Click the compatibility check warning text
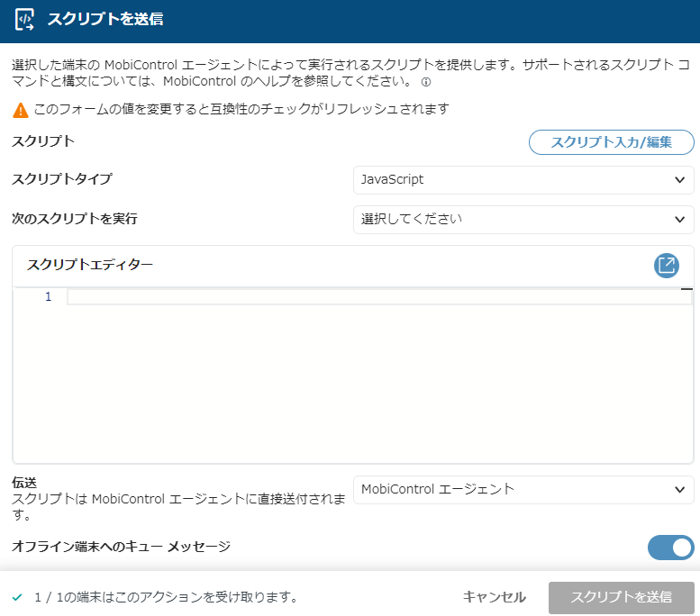700x616 pixels. 241,109
